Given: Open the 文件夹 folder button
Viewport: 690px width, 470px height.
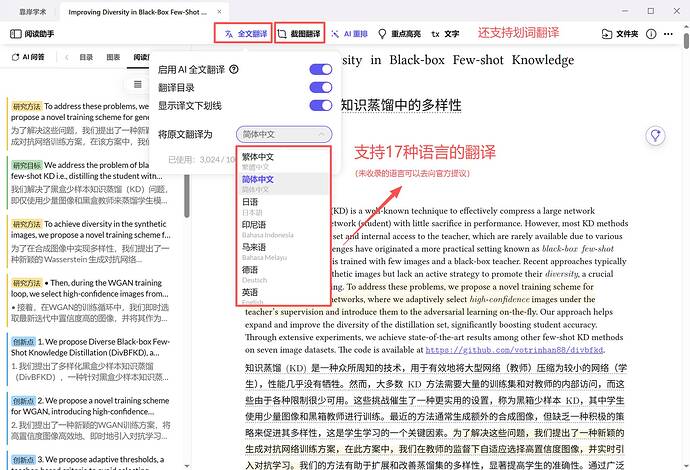Looking at the screenshot, I should [620, 34].
